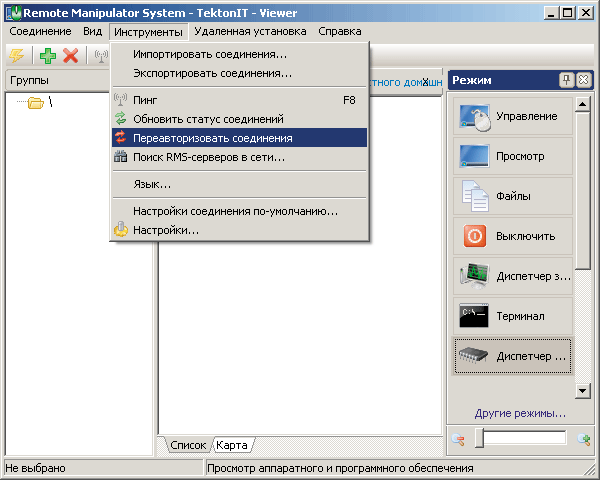600x480 pixels.
Task: Close the Режим panel
Action: click(584, 80)
